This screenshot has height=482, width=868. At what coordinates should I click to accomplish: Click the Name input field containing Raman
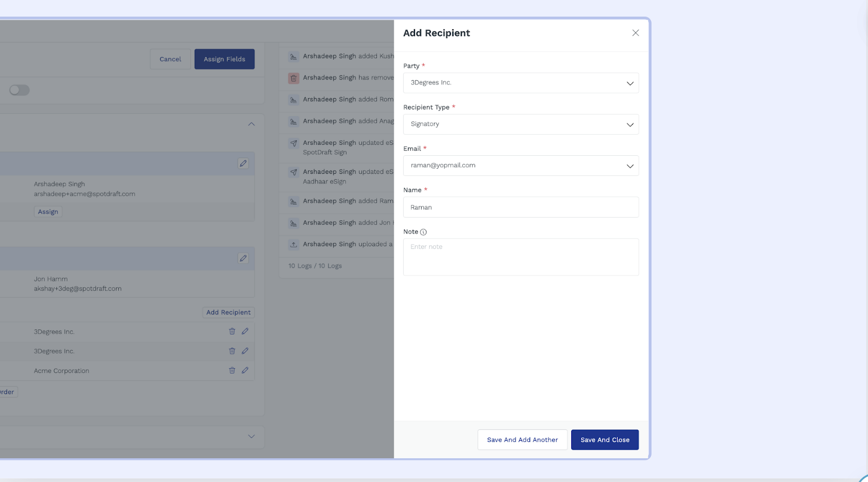tap(521, 207)
